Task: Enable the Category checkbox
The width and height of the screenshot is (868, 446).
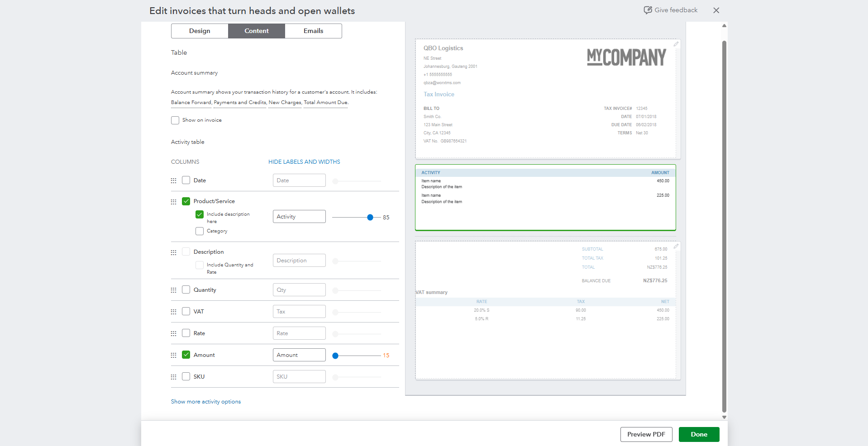Action: pos(199,231)
